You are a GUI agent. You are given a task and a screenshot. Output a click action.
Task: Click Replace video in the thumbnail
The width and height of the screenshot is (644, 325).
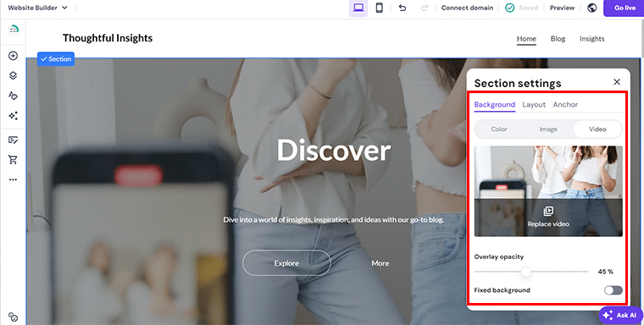[548, 218]
